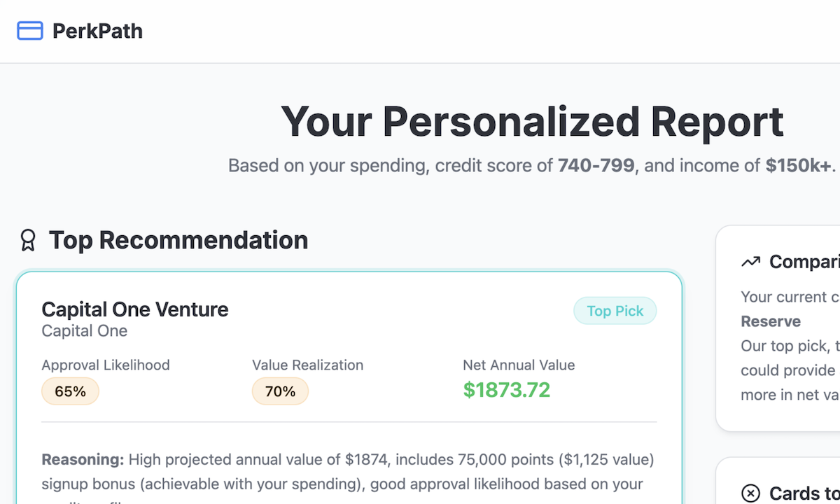Image resolution: width=840 pixels, height=504 pixels.
Task: Click the $1873.72 net annual value amount
Action: coord(507,390)
